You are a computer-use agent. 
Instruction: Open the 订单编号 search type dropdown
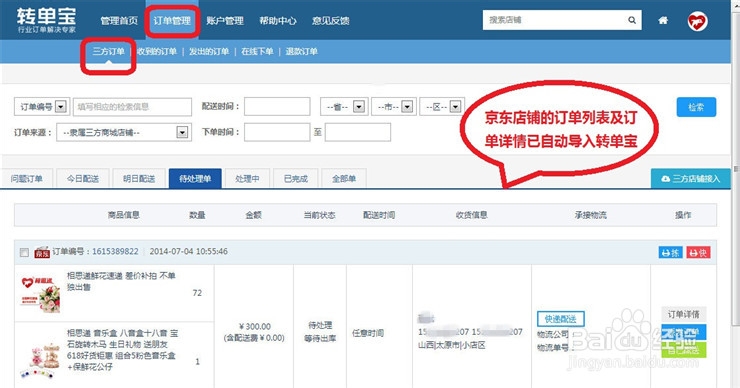coord(42,107)
